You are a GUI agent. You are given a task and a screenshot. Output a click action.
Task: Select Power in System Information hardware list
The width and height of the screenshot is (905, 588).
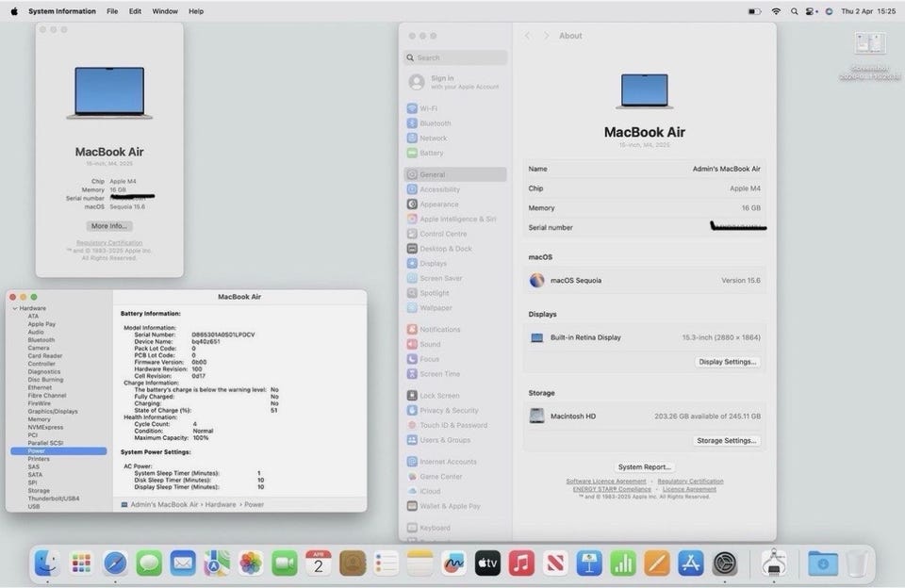point(58,451)
